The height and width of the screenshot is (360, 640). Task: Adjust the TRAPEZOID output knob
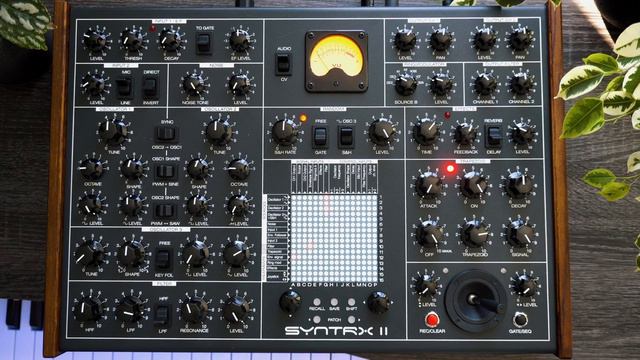click(474, 234)
